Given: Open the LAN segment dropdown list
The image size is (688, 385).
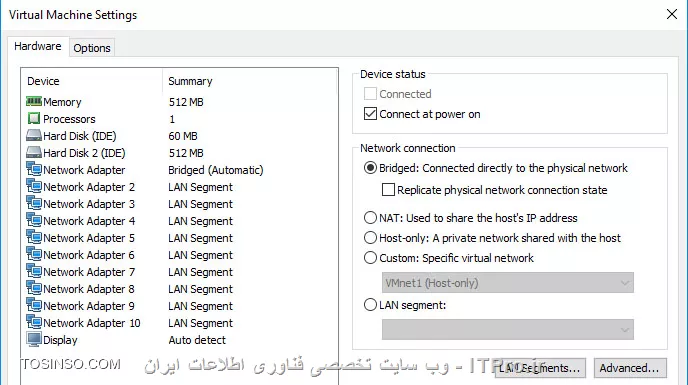Looking at the screenshot, I should [508, 330].
